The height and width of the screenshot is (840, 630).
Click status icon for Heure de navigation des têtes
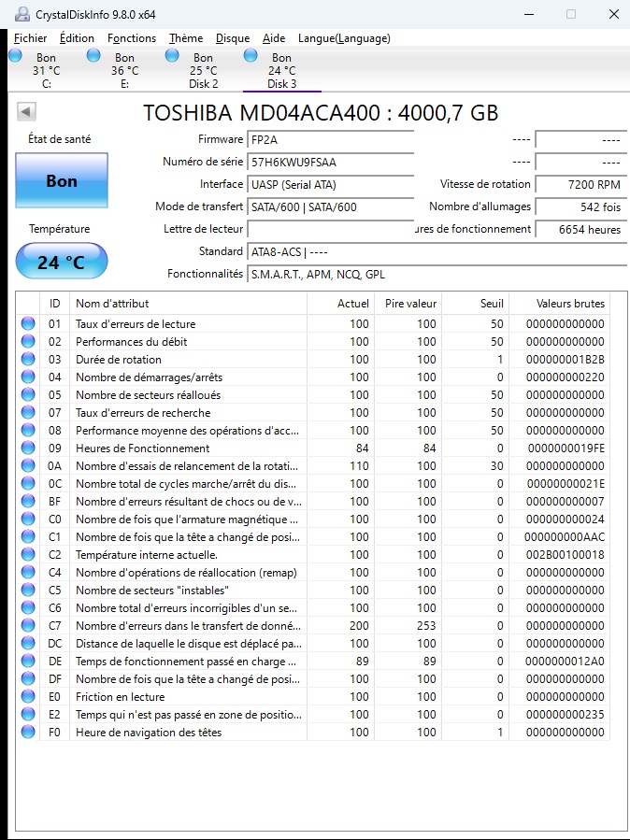tap(28, 732)
